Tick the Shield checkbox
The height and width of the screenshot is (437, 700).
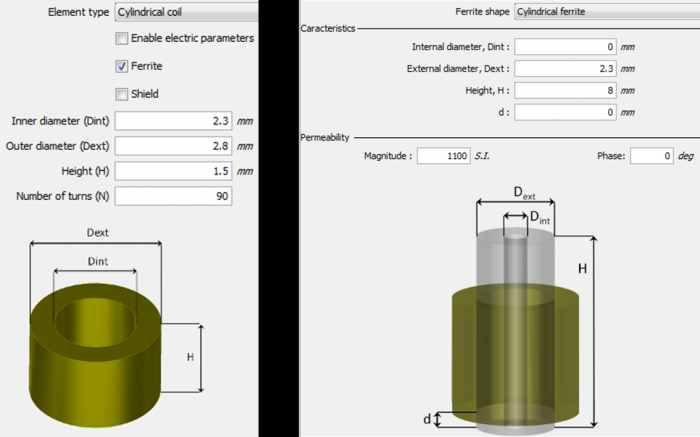pos(121,94)
